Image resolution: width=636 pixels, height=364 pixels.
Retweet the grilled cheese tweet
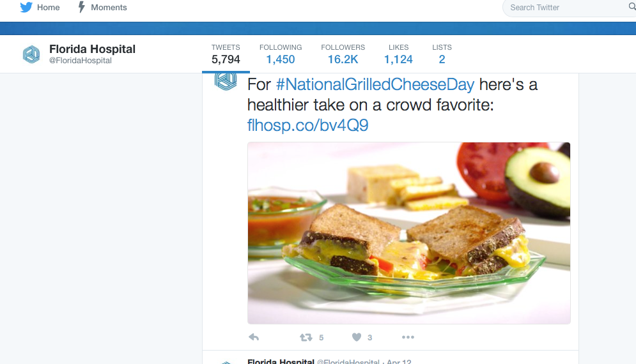306,337
